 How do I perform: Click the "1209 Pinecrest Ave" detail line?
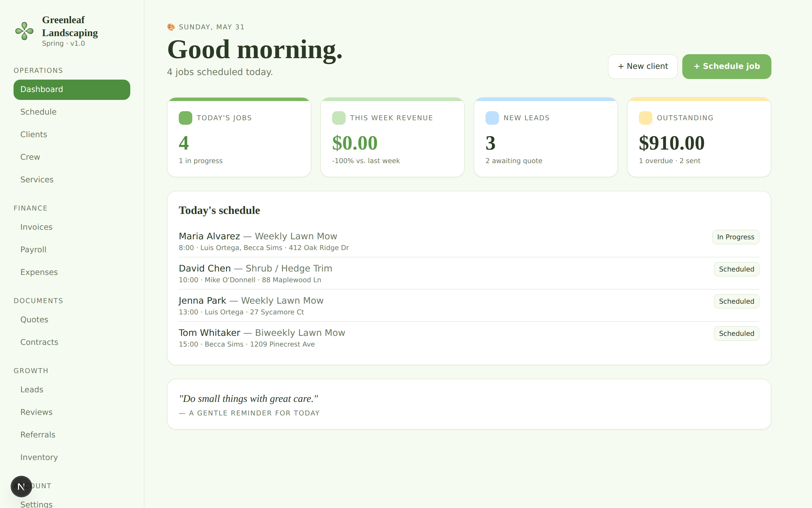pyautogui.click(x=247, y=344)
